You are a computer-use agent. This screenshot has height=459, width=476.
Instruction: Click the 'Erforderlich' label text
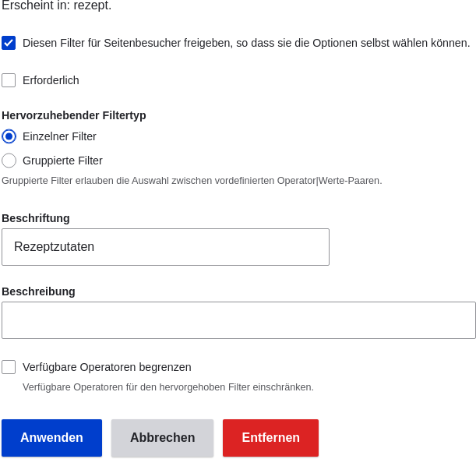tap(51, 80)
